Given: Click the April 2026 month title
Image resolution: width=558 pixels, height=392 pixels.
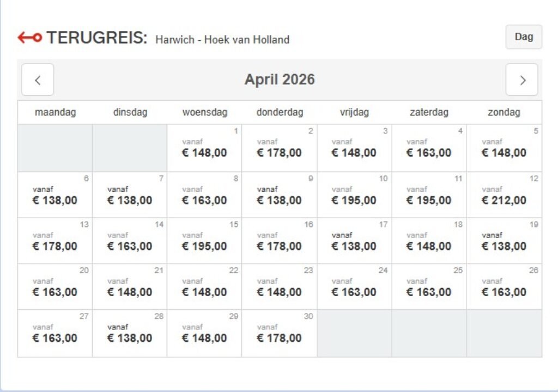Looking at the screenshot, I should pyautogui.click(x=279, y=79).
